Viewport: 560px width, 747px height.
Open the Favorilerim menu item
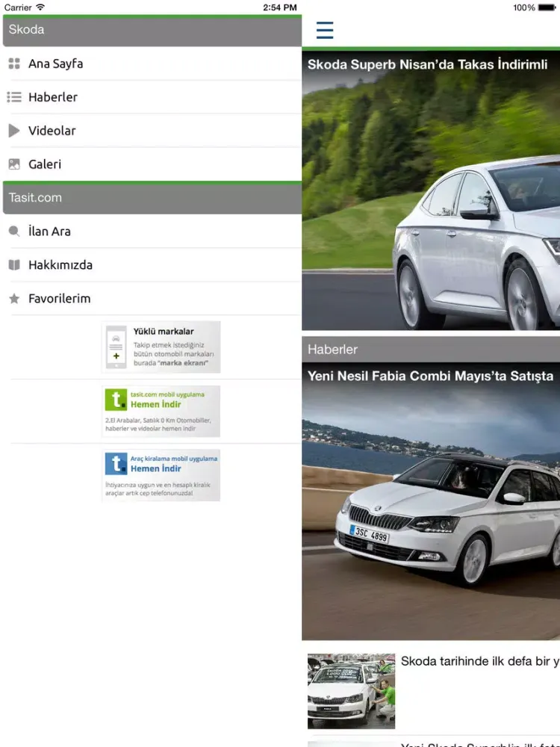click(152, 299)
